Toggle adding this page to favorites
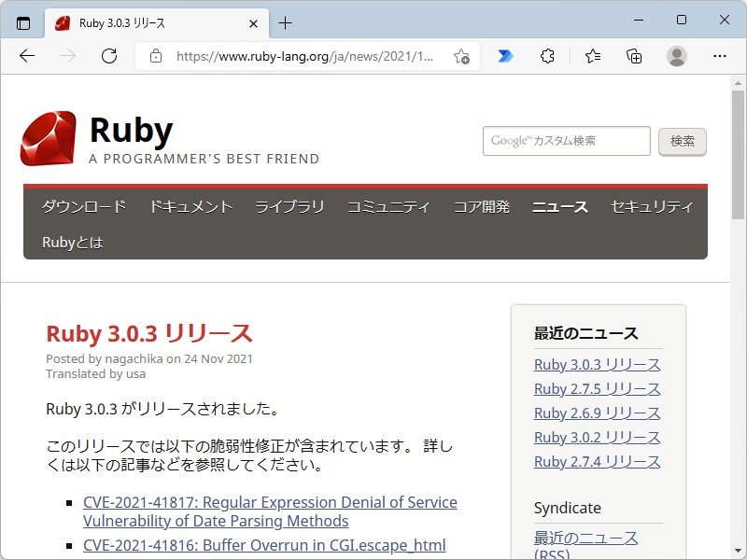 462,57
